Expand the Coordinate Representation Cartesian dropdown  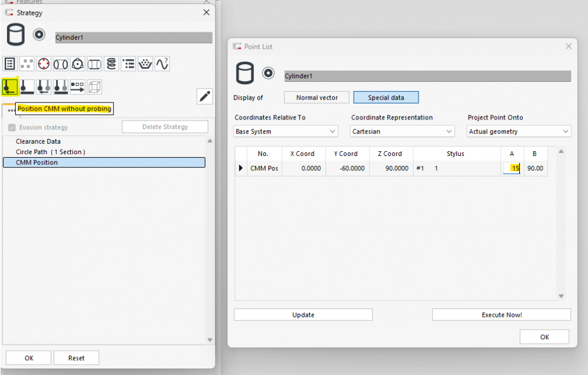[403, 131]
